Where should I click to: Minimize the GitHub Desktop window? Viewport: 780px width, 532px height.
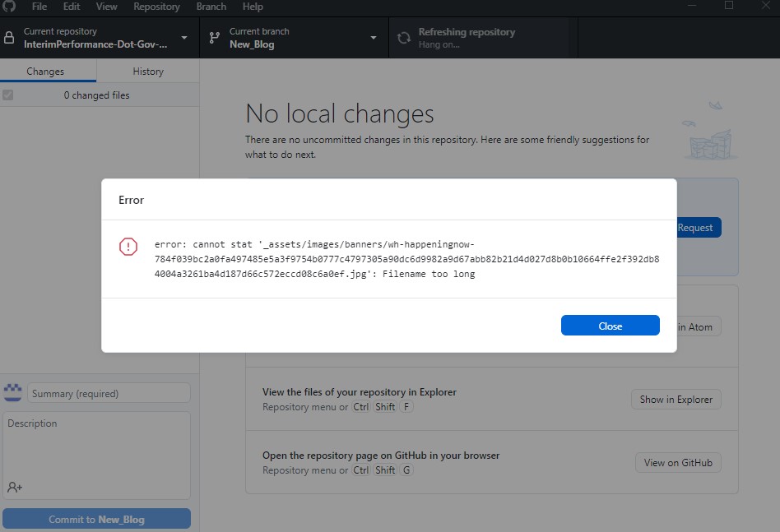click(692, 6)
